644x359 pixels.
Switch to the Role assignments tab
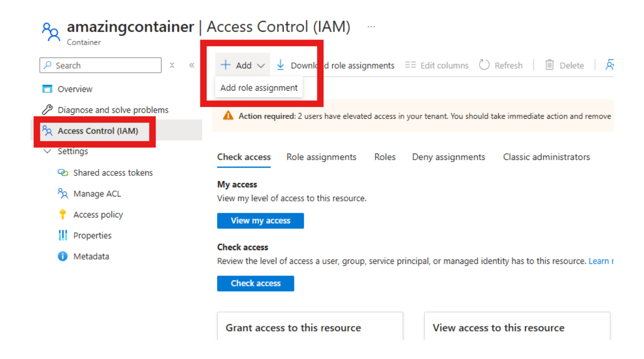321,157
